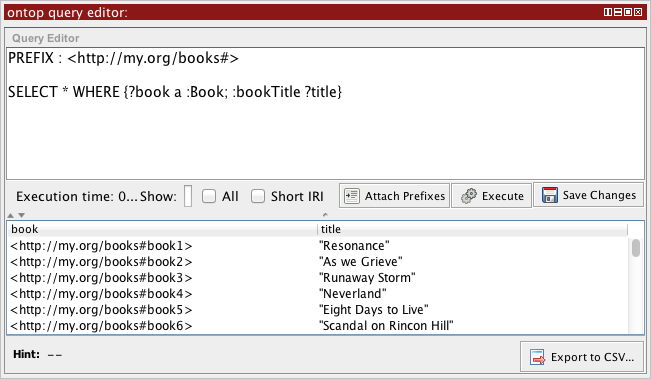Sort by the title column header
The width and height of the screenshot is (651, 379).
click(473, 229)
